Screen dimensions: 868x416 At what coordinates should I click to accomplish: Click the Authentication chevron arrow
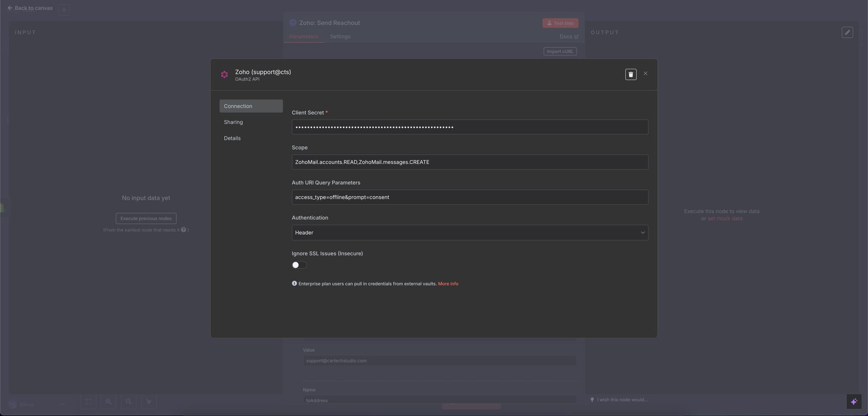click(x=642, y=232)
